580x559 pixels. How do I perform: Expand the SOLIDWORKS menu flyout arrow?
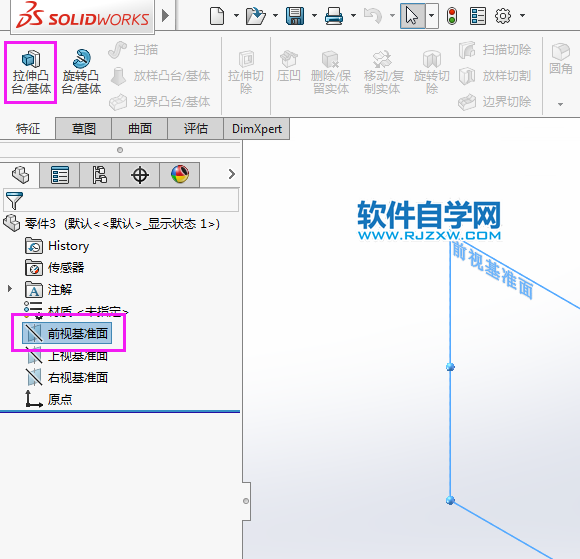pos(166,16)
